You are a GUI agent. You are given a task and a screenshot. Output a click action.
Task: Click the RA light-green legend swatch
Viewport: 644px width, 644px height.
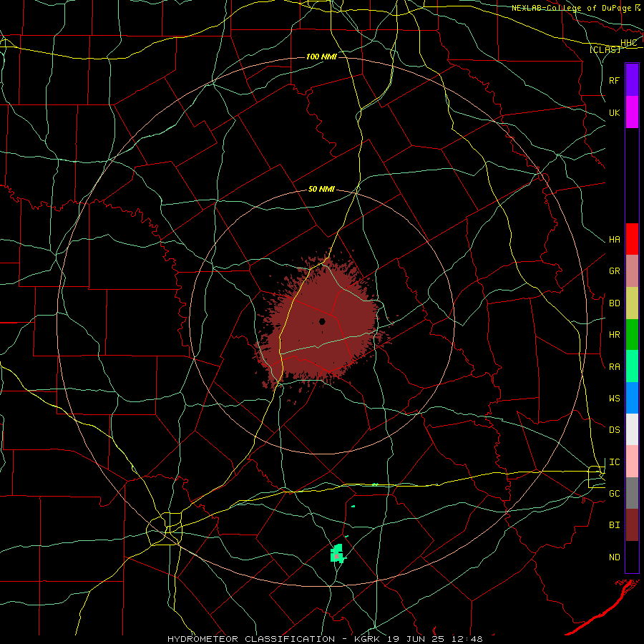click(x=632, y=366)
